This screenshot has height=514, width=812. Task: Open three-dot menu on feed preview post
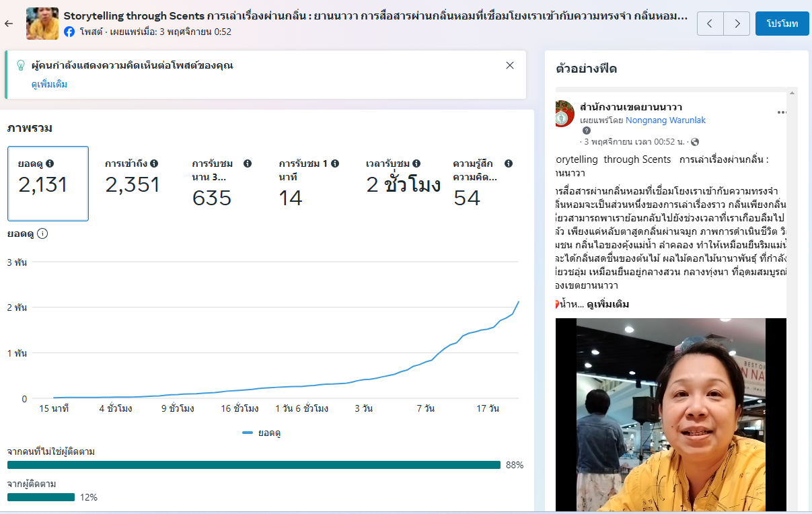pyautogui.click(x=782, y=112)
